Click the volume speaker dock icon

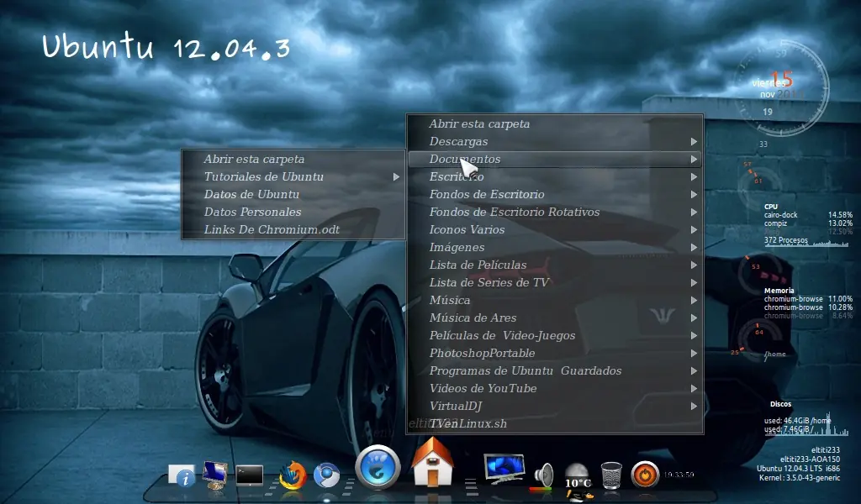pyautogui.click(x=544, y=475)
